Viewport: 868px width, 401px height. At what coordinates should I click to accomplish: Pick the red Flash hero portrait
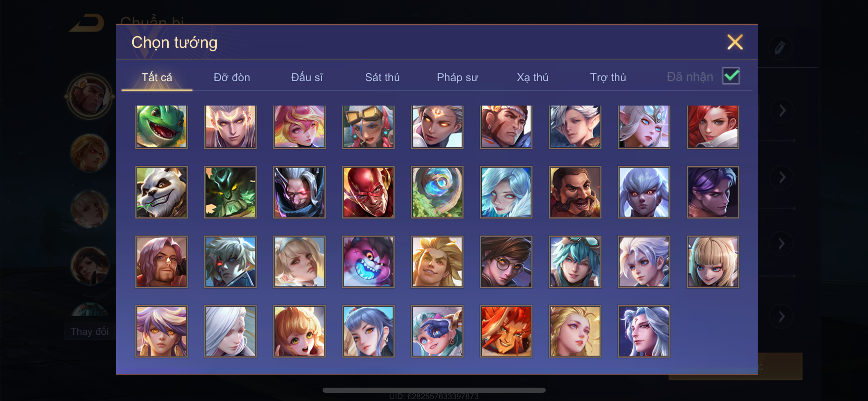pyautogui.click(x=368, y=192)
